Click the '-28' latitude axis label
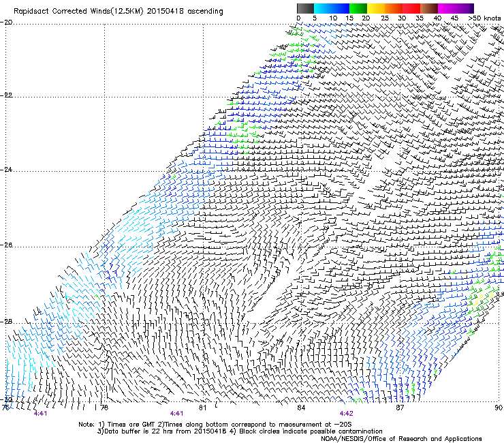 point(6,322)
